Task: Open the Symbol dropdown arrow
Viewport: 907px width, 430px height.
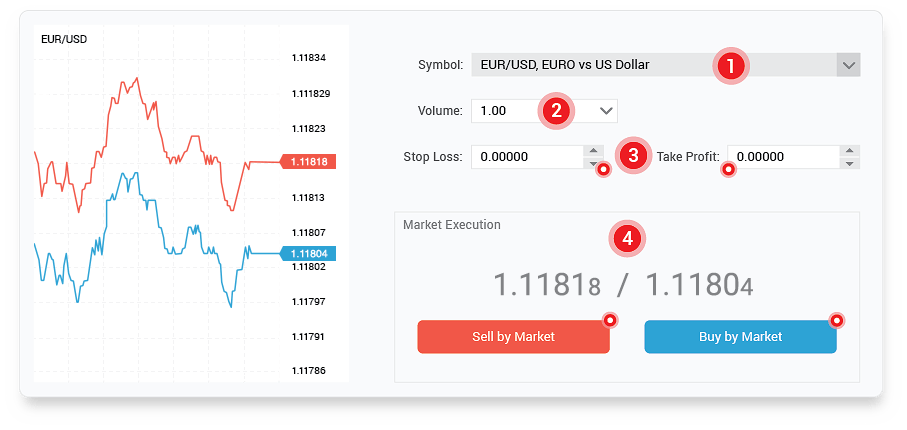Action: click(849, 65)
